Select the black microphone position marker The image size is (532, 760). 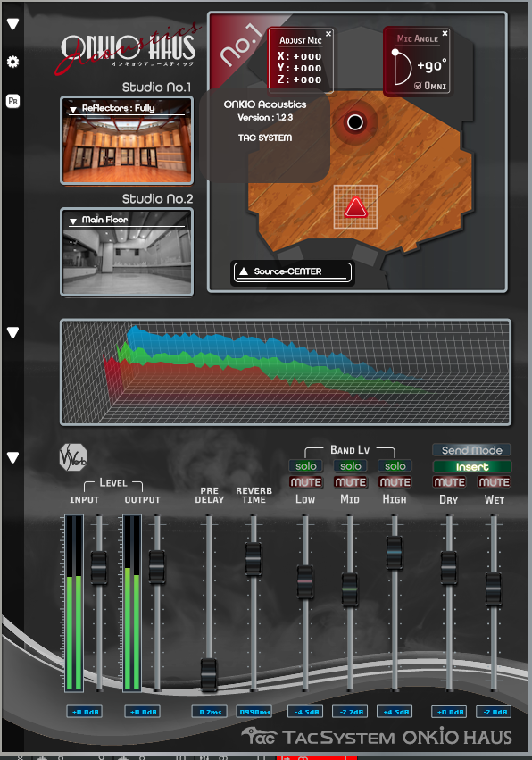coord(355,122)
